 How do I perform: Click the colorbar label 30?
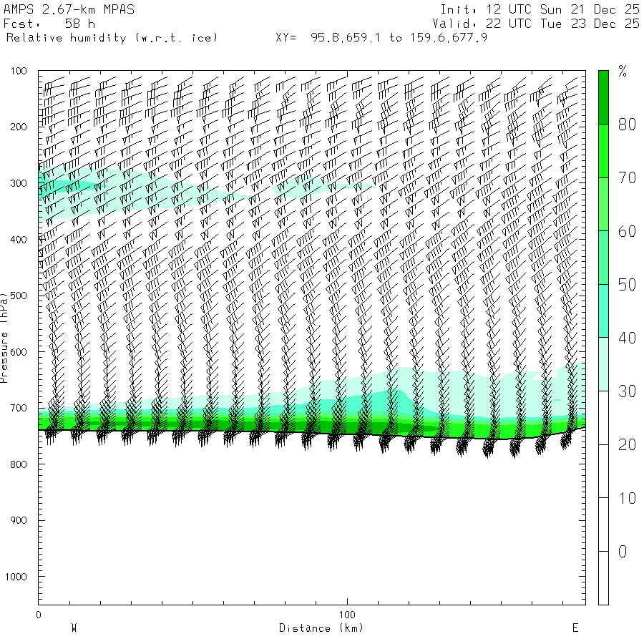[x=627, y=391]
